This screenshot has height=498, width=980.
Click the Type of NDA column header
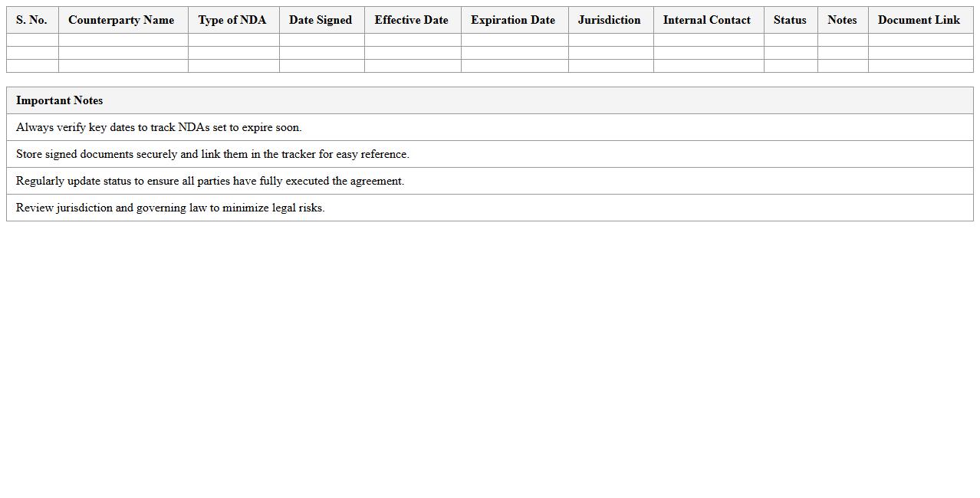[x=232, y=20]
